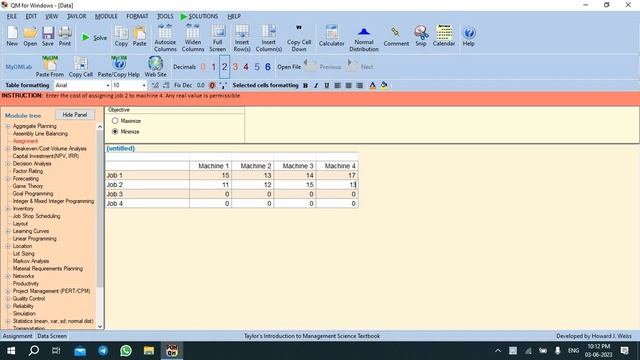Viewport: 640px width, 360px height.
Task: Click Copy Cell Down icon
Action: pyautogui.click(x=299, y=38)
